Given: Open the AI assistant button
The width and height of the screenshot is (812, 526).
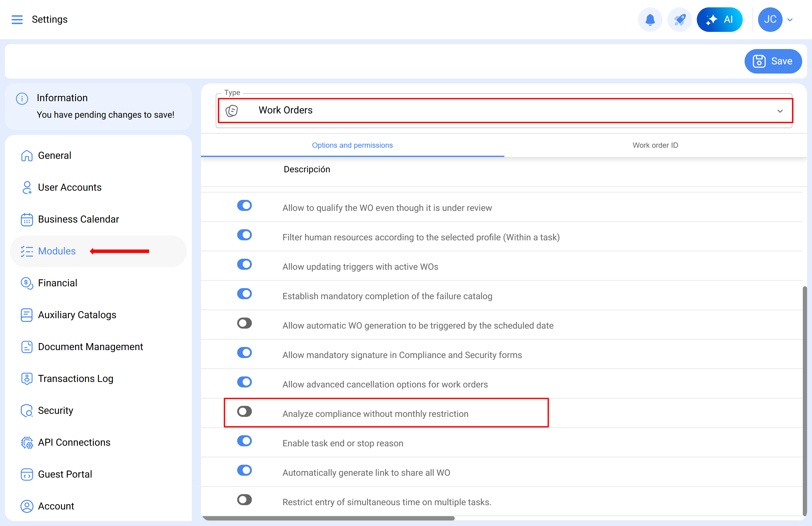Looking at the screenshot, I should [x=719, y=19].
